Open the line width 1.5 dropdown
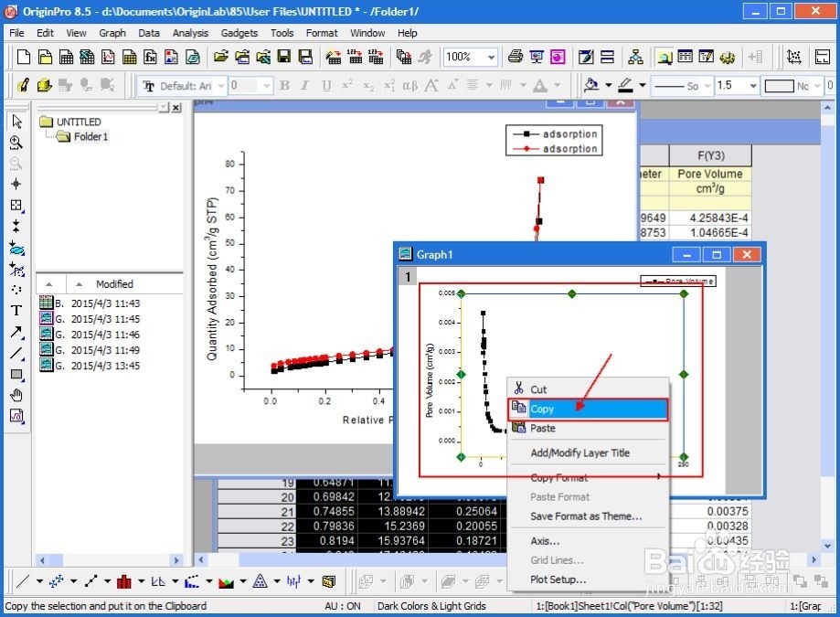Viewport: 840px width, 617px height. (x=753, y=86)
